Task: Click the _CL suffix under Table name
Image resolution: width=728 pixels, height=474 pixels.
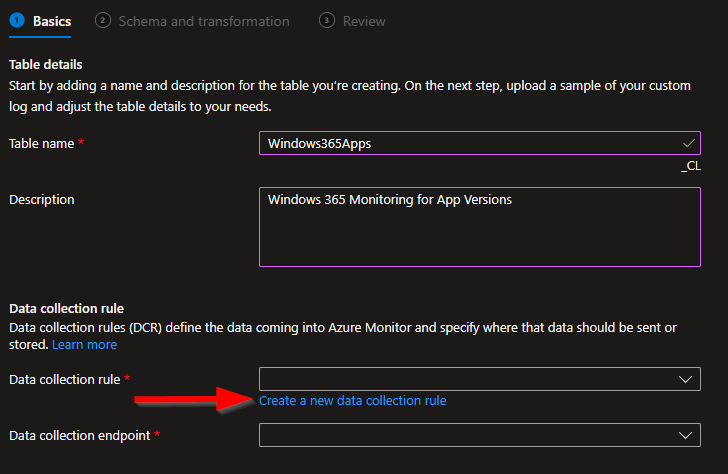Action: pos(690,167)
